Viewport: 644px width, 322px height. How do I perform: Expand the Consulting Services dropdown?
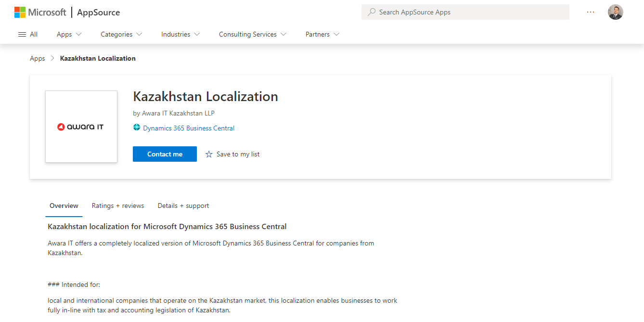pos(252,34)
